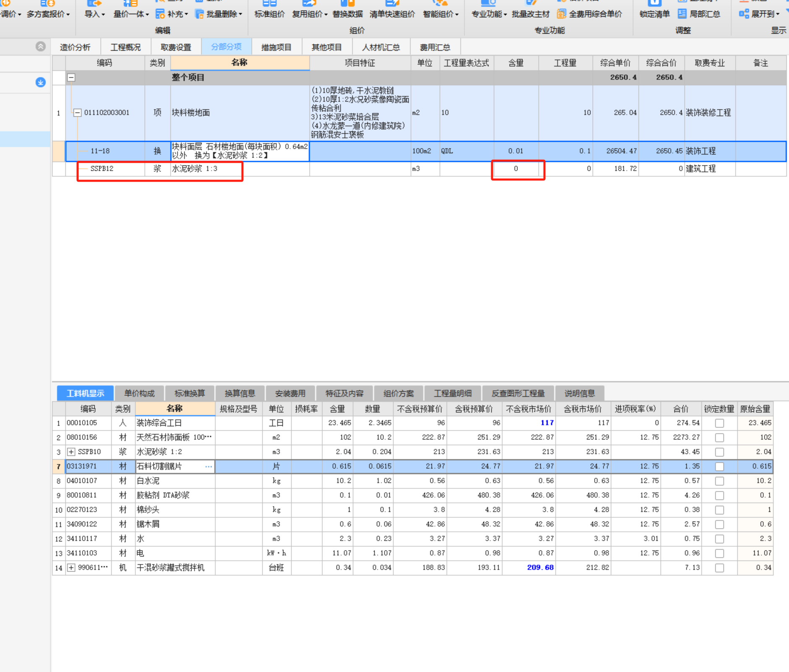The image size is (789, 672).
Task: Click the 展开到 tree icon
Action: (x=744, y=14)
